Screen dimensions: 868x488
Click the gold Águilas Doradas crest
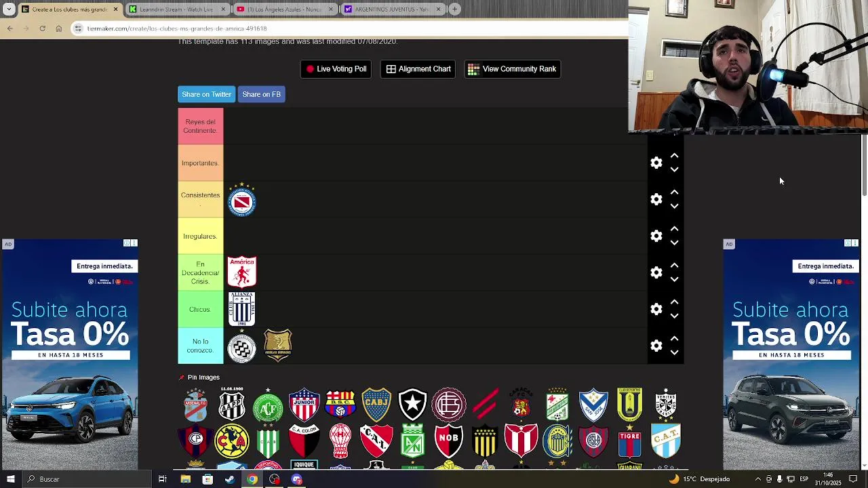point(277,345)
